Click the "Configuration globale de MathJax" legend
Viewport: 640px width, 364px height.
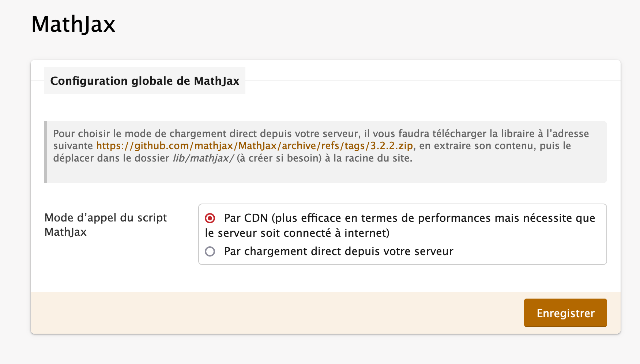pyautogui.click(x=145, y=81)
